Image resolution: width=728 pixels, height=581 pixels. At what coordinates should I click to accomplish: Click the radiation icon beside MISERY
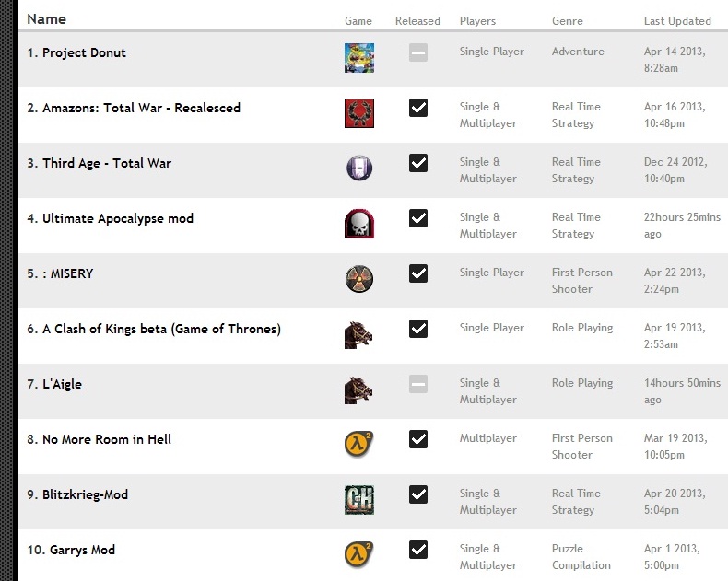pos(359,279)
